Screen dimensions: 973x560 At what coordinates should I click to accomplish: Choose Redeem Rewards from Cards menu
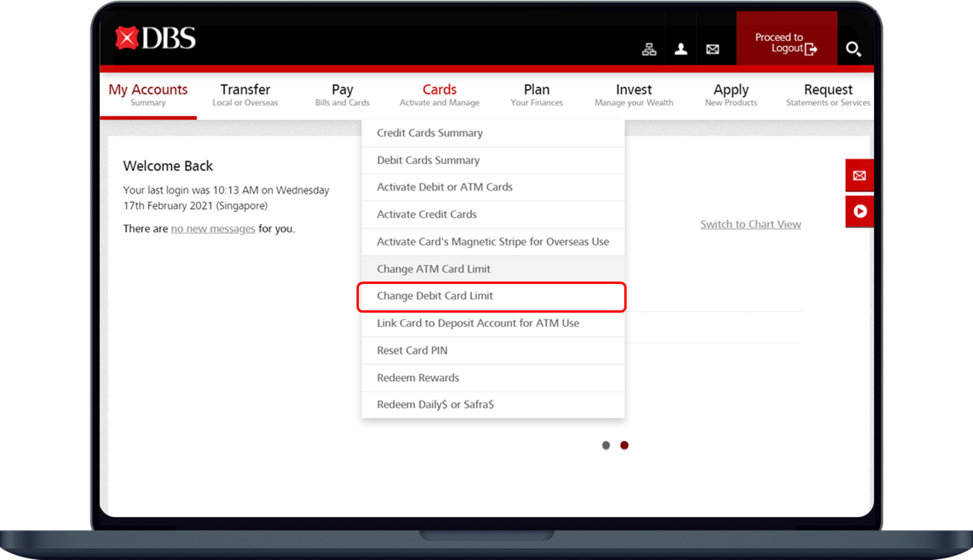pos(418,378)
